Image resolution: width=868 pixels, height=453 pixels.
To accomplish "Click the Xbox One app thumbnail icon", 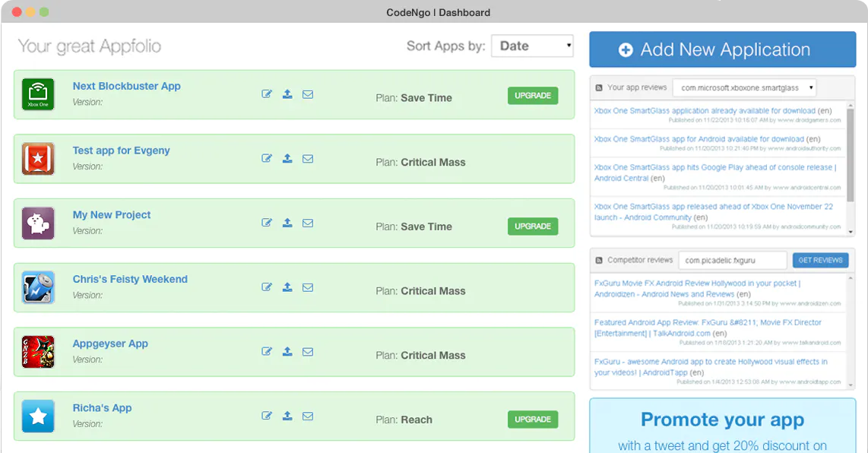I will click(x=38, y=94).
